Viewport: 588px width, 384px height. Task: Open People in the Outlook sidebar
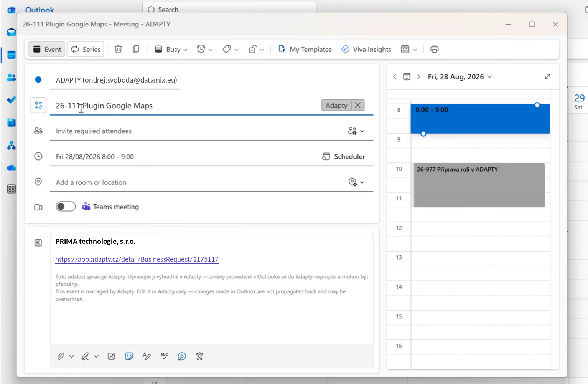pos(12,78)
